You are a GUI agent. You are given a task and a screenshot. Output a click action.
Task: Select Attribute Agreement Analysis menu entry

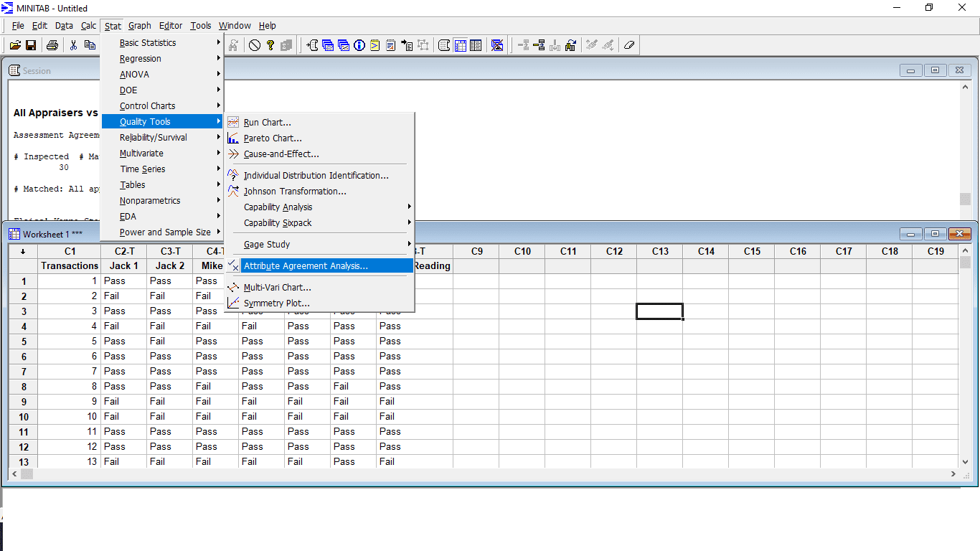(x=306, y=266)
